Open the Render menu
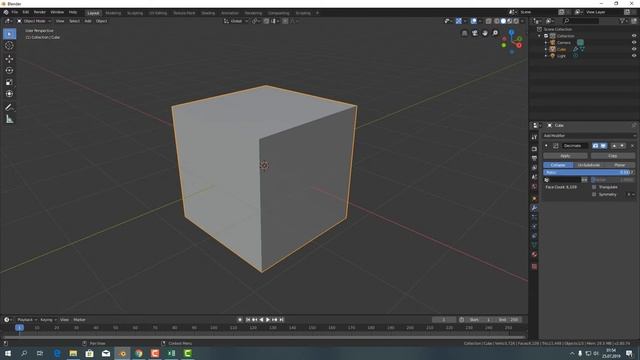The width and height of the screenshot is (640, 360). [x=40, y=12]
